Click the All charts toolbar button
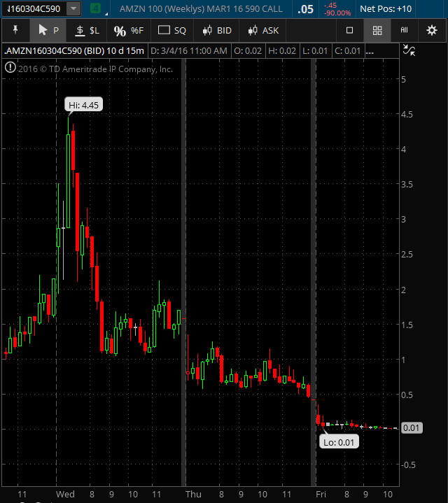This screenshot has height=503, width=448. [x=404, y=30]
